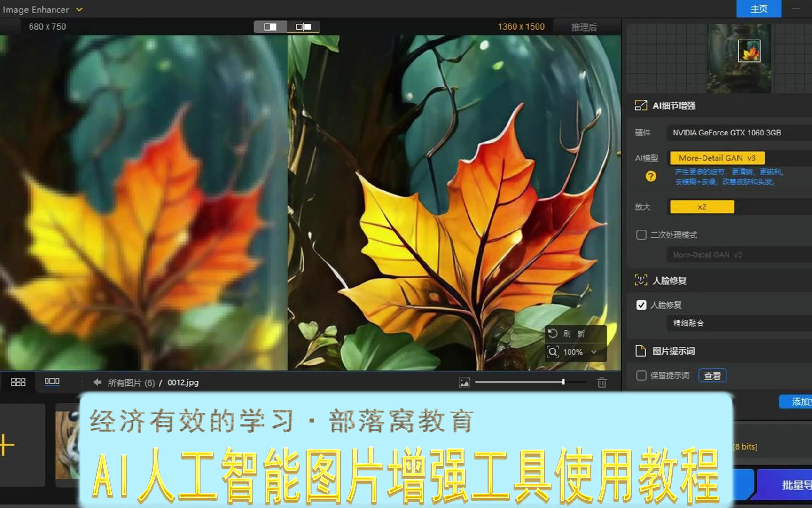Click the yellow question mark help icon

[x=650, y=176]
